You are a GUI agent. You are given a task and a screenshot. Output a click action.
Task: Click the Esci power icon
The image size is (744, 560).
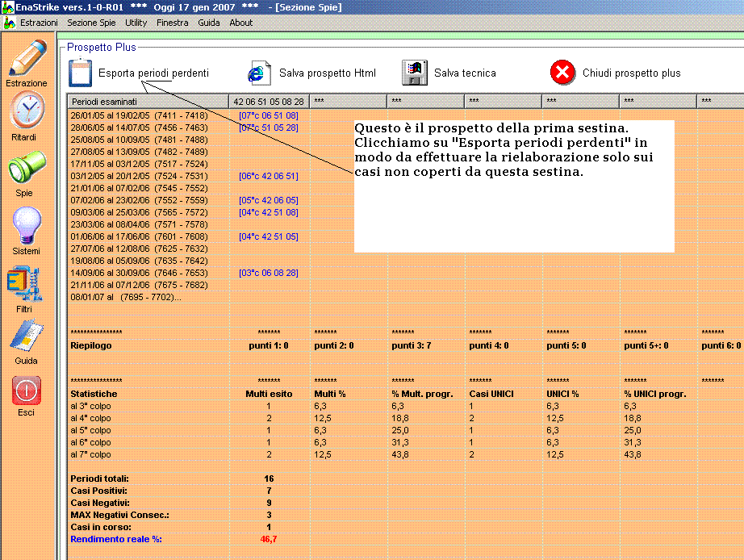click(27, 391)
